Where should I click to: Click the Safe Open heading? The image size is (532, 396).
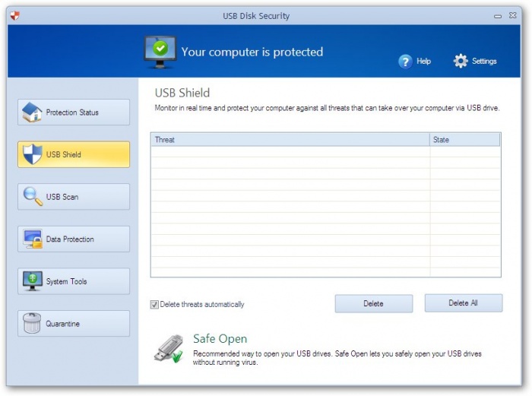pyautogui.click(x=220, y=339)
